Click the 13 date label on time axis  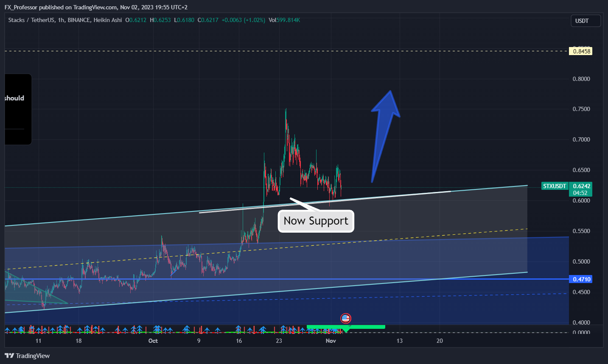(400, 341)
